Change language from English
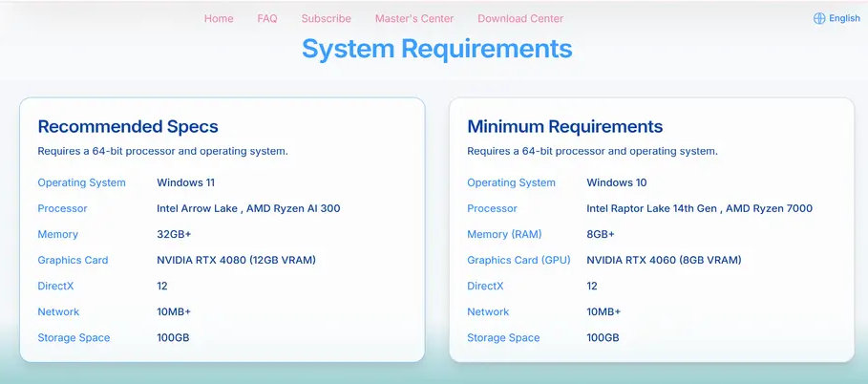 coord(844,18)
